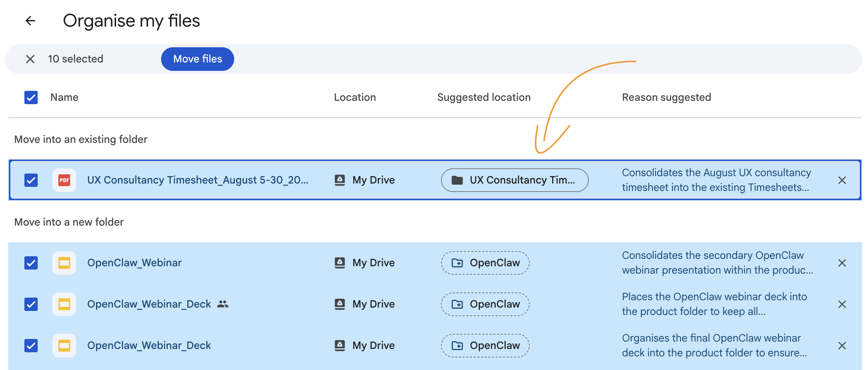Click the 'Move into an existing folder' heading
Viewport: 868px width, 370px height.
pos(81,140)
